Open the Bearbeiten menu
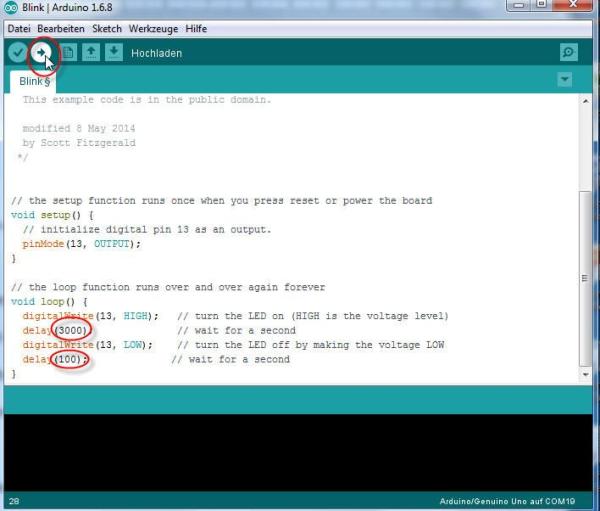This screenshot has width=600, height=511. (x=62, y=29)
